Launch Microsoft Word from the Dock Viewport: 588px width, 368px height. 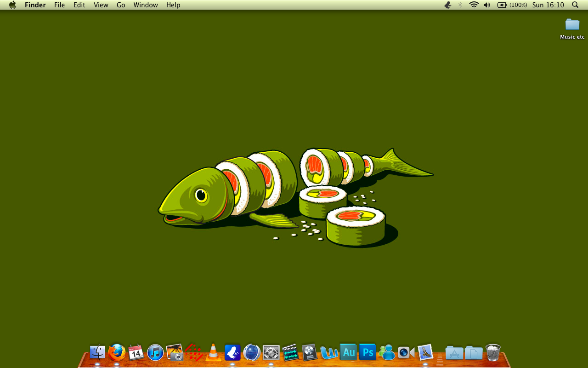point(329,353)
